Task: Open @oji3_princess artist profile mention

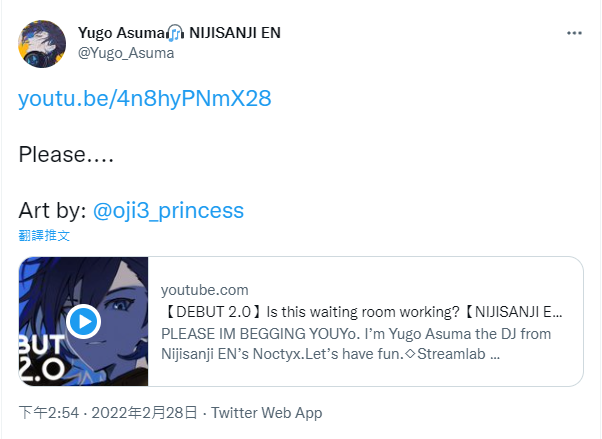Action: click(168, 210)
